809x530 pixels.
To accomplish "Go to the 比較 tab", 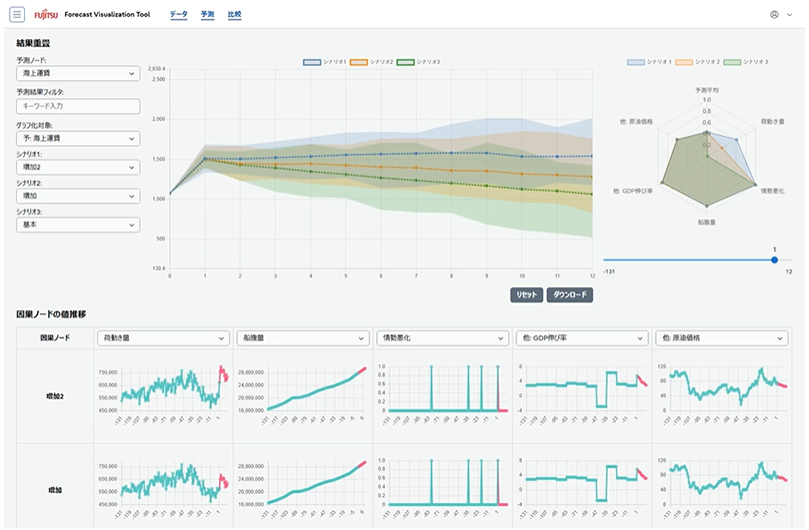I will (x=234, y=16).
